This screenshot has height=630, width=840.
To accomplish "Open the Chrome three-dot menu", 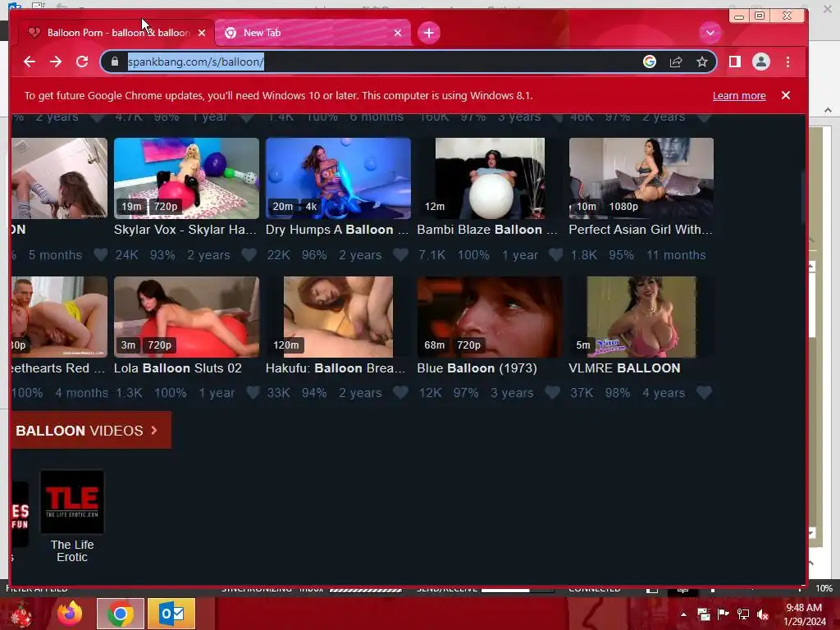I will tap(787, 62).
